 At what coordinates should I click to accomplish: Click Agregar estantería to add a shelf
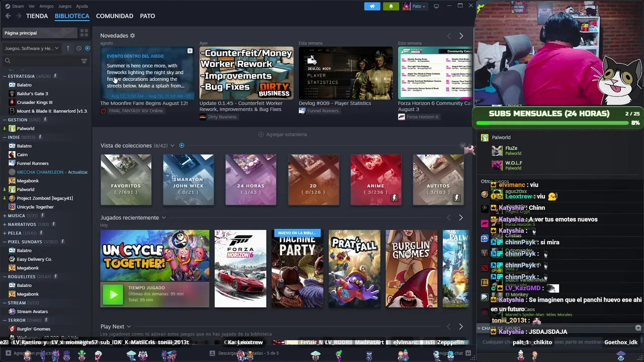282,135
